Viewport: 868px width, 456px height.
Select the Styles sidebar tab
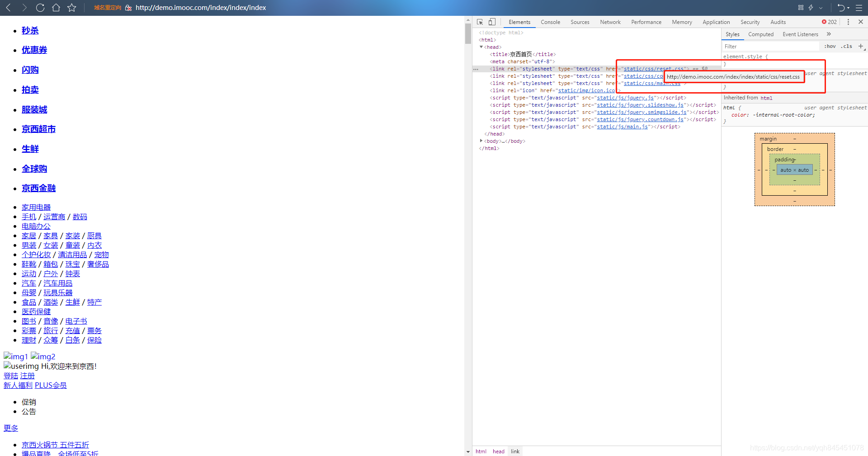point(732,34)
